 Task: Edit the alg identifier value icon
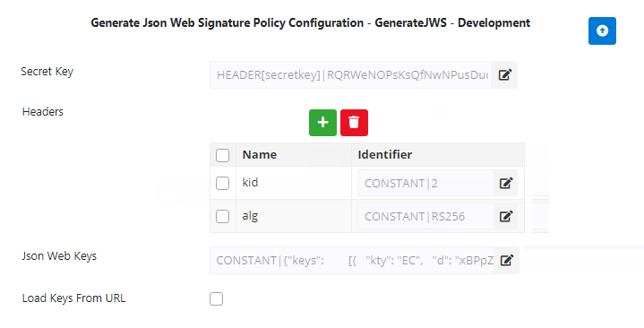tap(505, 216)
